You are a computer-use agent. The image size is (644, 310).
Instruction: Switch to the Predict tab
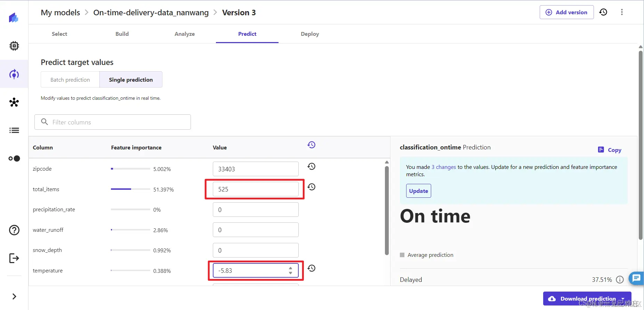click(247, 34)
